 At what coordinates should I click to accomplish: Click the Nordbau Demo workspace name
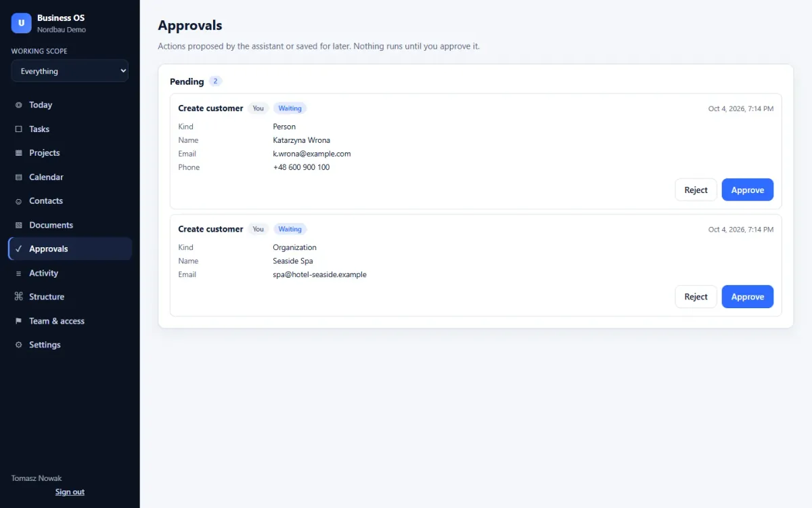coord(62,30)
